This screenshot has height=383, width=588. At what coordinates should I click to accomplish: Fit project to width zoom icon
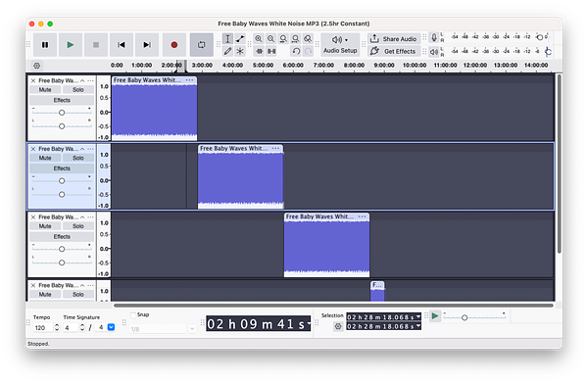point(296,38)
